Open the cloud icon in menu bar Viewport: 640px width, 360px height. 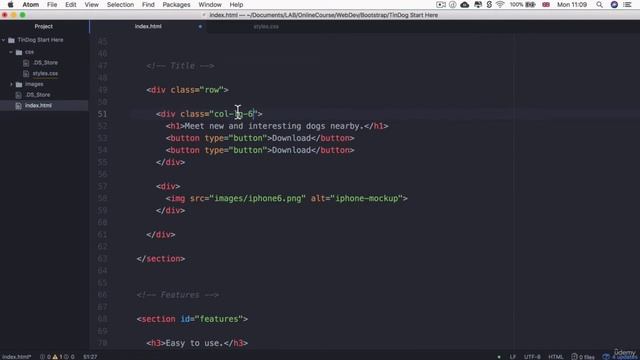464,4
